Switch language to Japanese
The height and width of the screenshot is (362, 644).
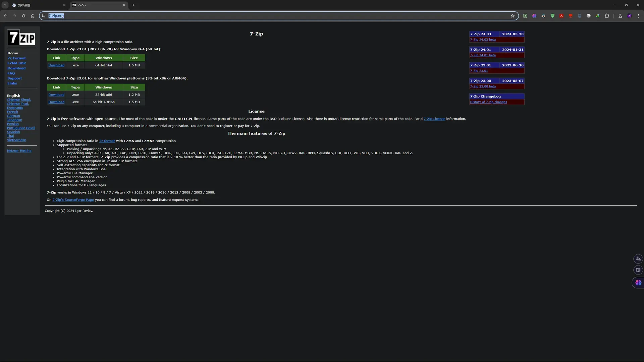click(x=14, y=120)
